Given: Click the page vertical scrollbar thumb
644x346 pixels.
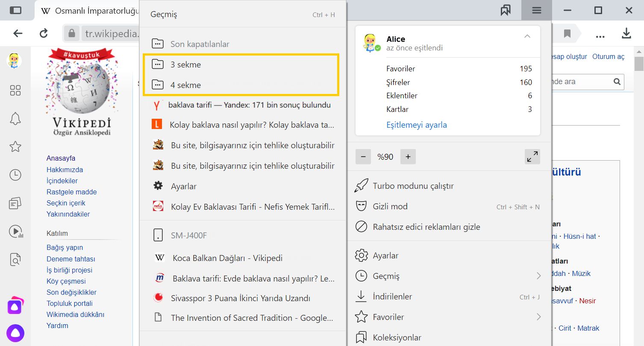Looking at the screenshot, I should (639, 63).
